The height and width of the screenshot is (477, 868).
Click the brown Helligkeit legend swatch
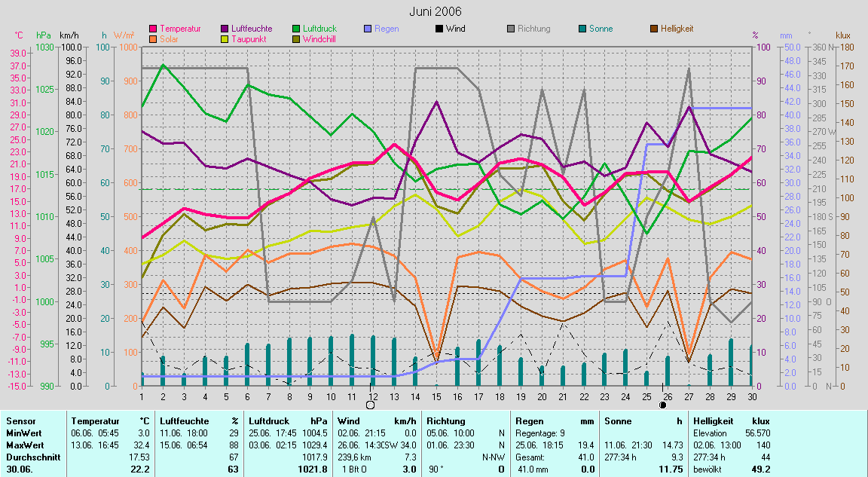pyautogui.click(x=654, y=29)
